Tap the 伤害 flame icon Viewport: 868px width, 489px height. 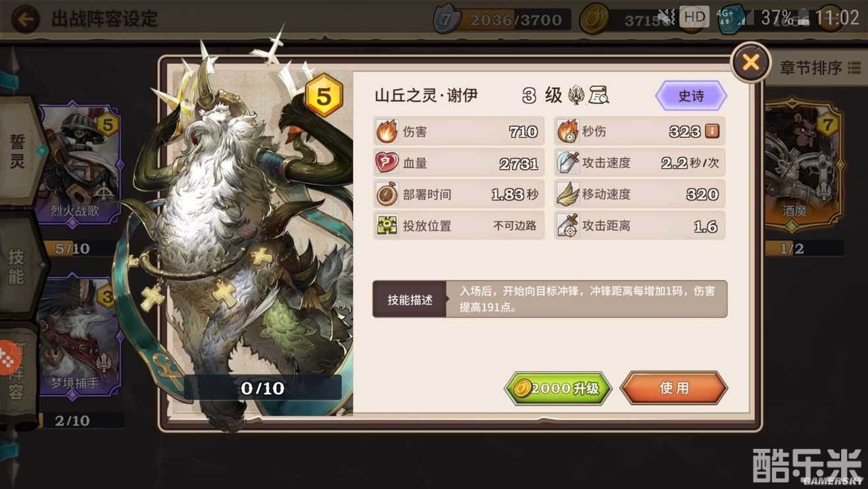coord(387,132)
